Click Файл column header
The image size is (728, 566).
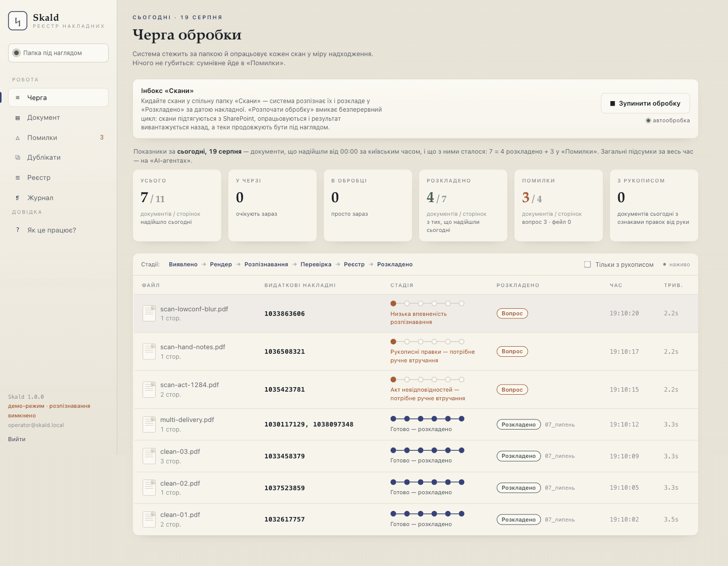151,286
